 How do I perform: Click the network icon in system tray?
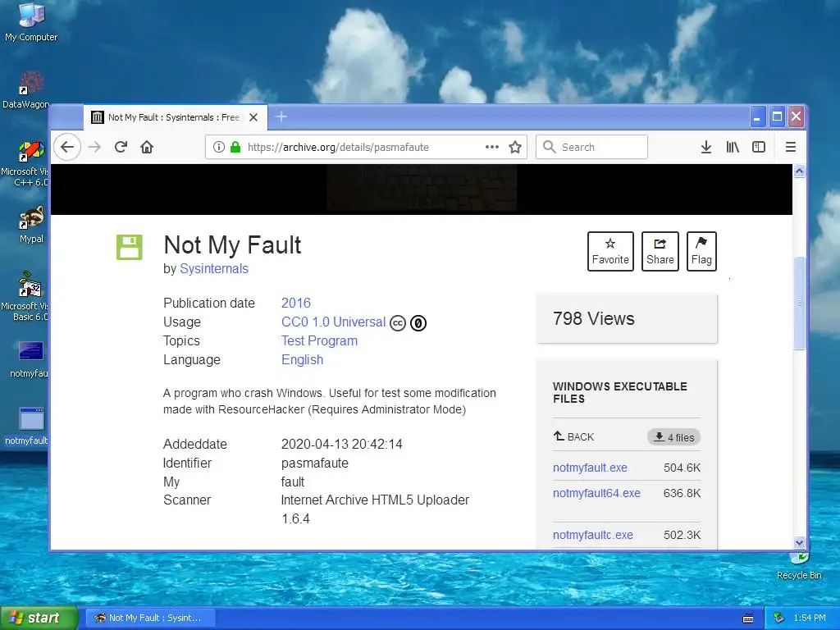(779, 618)
